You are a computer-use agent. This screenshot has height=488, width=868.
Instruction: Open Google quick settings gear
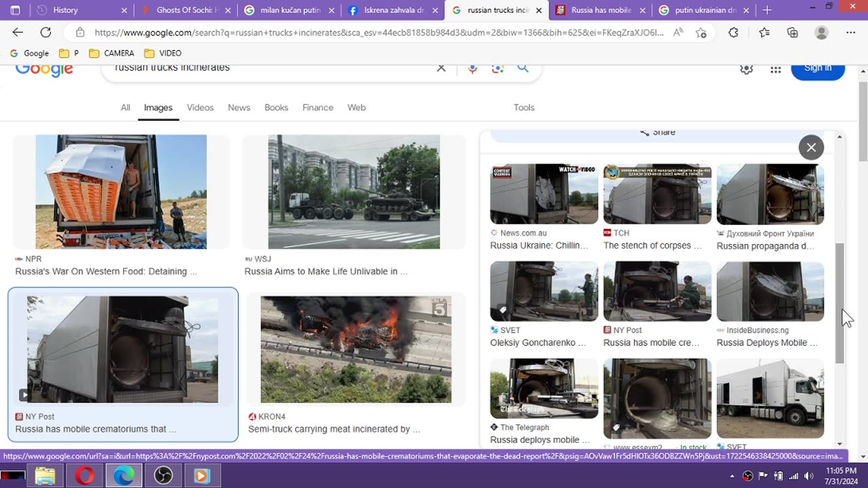click(747, 68)
